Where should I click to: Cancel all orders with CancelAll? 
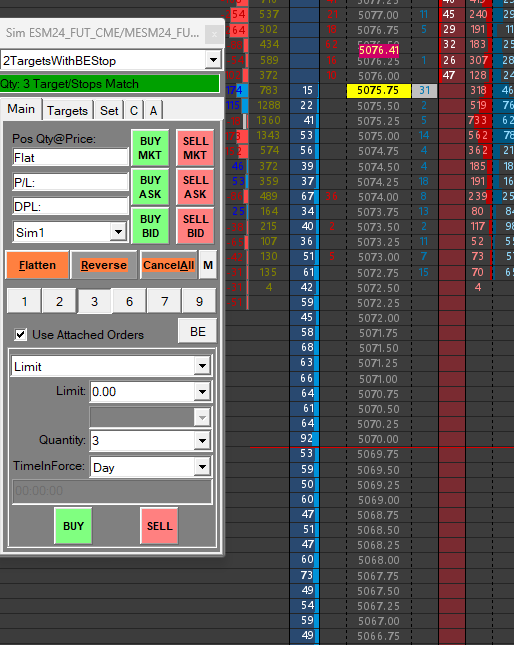click(x=169, y=265)
